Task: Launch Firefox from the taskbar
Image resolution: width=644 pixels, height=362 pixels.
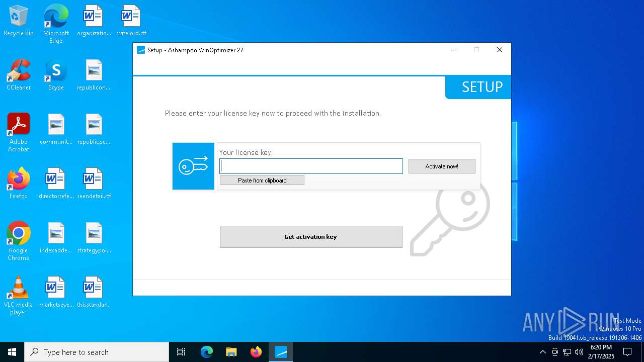Action: [256, 352]
